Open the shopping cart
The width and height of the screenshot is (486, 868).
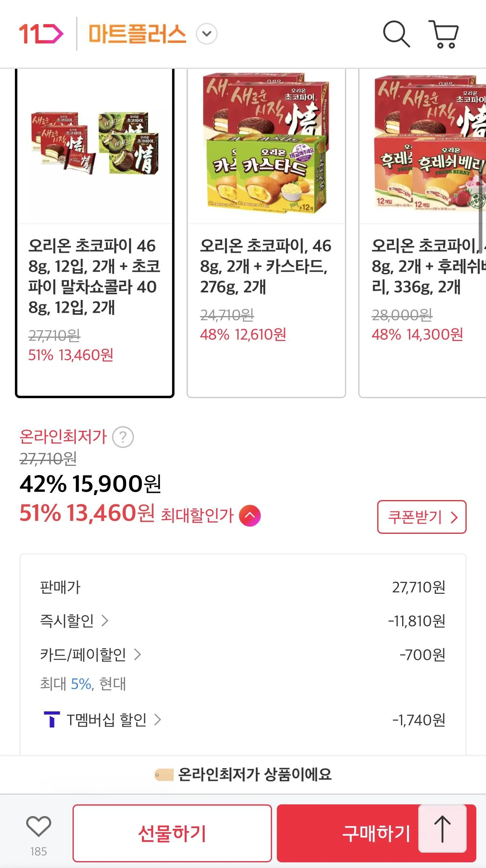[444, 35]
